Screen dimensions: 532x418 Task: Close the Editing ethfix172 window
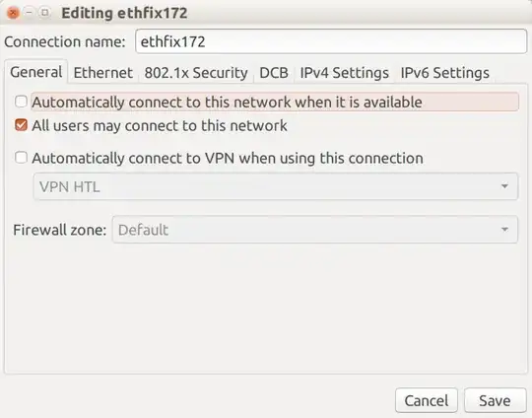pyautogui.click(x=13, y=13)
